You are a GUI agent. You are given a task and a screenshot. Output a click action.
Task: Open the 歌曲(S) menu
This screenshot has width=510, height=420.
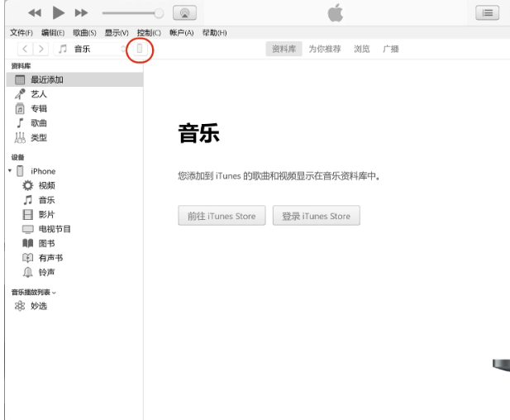click(84, 32)
